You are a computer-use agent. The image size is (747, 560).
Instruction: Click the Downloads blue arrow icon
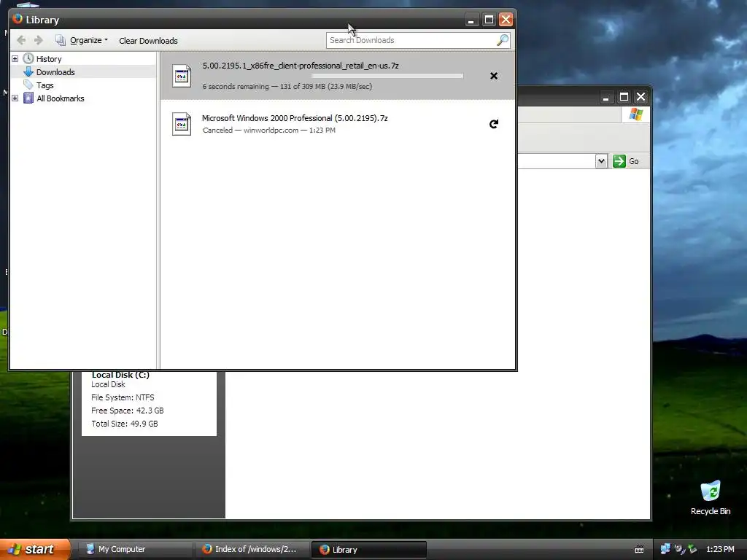[x=28, y=72]
